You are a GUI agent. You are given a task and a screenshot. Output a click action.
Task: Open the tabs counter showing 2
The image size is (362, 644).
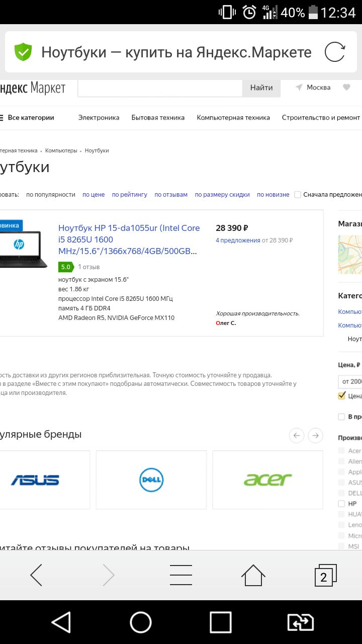[x=325, y=576]
